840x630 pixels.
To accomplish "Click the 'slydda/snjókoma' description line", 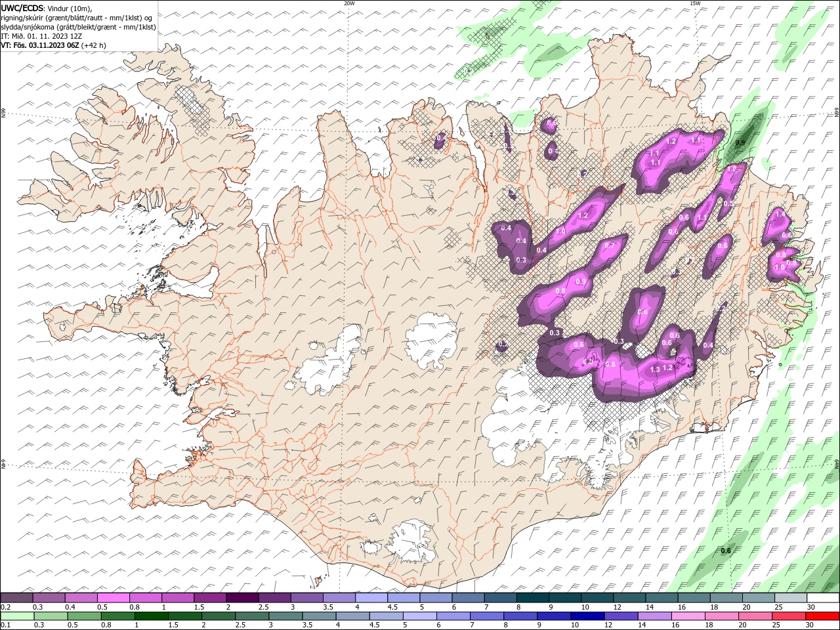I will 78,27.
